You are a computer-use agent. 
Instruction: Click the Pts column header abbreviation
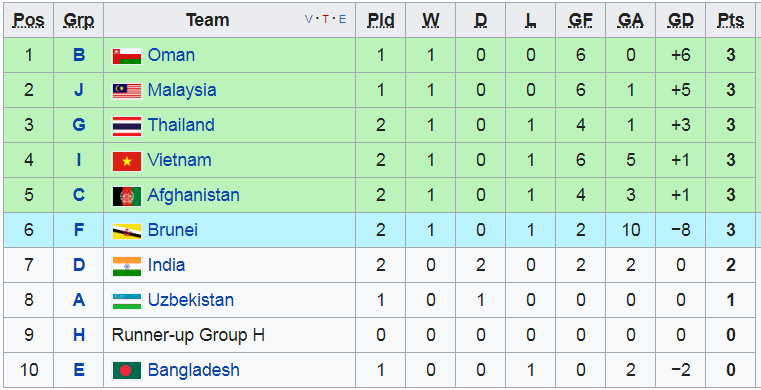(x=731, y=20)
